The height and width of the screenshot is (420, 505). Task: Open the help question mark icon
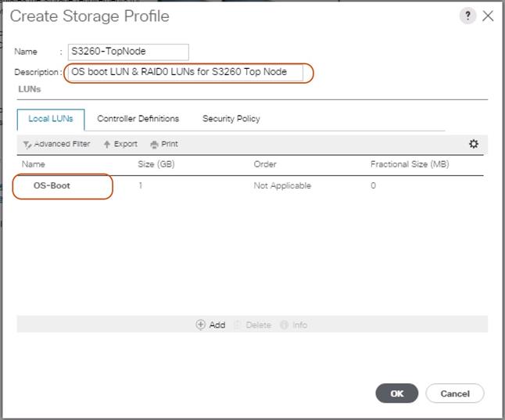click(467, 16)
